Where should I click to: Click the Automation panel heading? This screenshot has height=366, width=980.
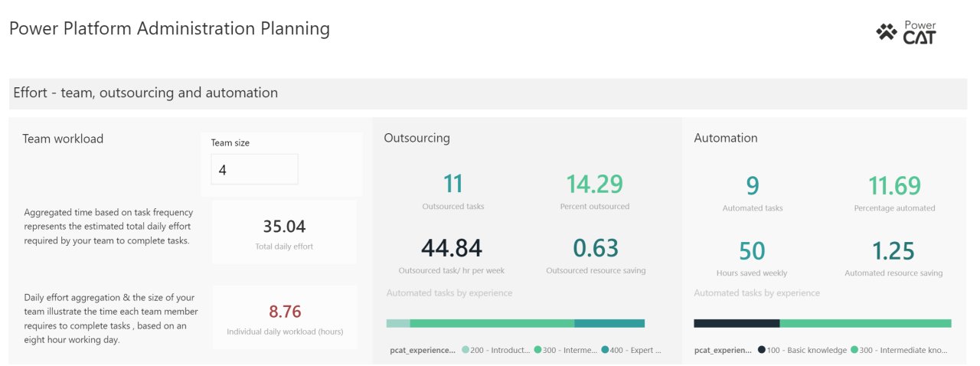point(726,138)
